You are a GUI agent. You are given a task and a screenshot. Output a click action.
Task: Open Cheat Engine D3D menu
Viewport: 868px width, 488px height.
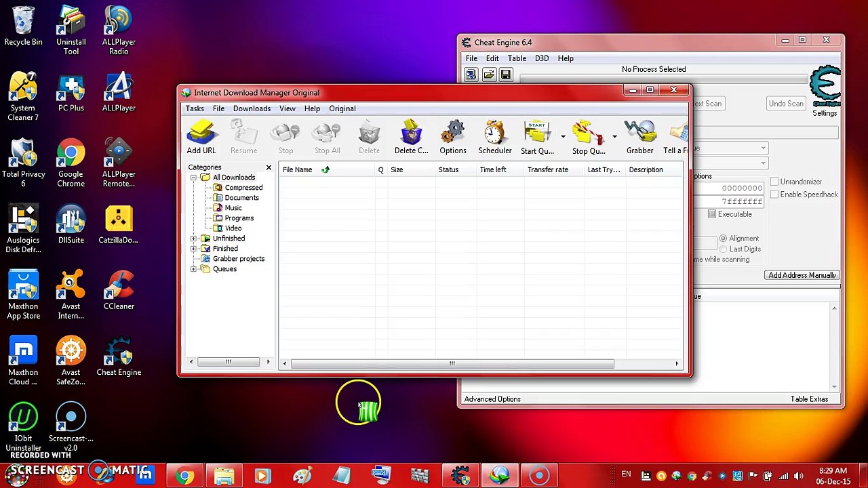pyautogui.click(x=541, y=58)
